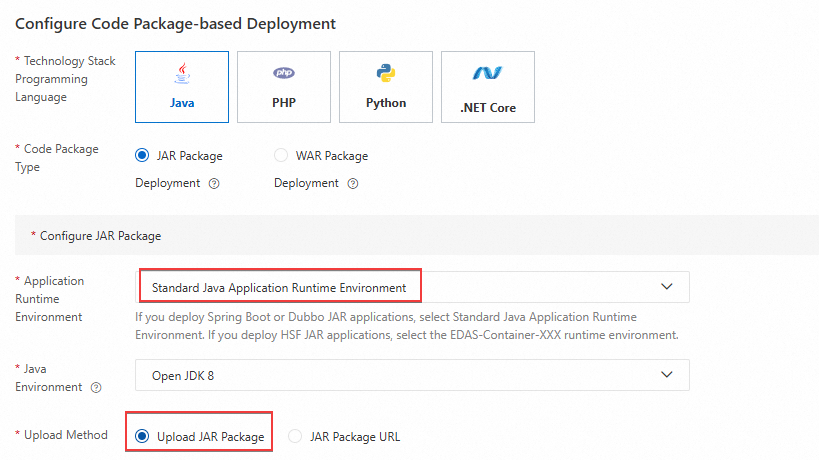Click the Java technology stack label
This screenshot has width=819, height=460.
pos(181,103)
